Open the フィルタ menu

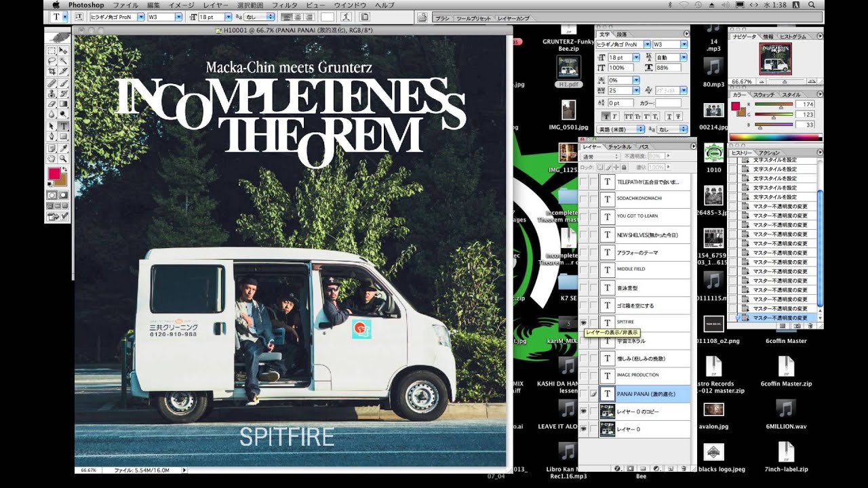coord(285,5)
